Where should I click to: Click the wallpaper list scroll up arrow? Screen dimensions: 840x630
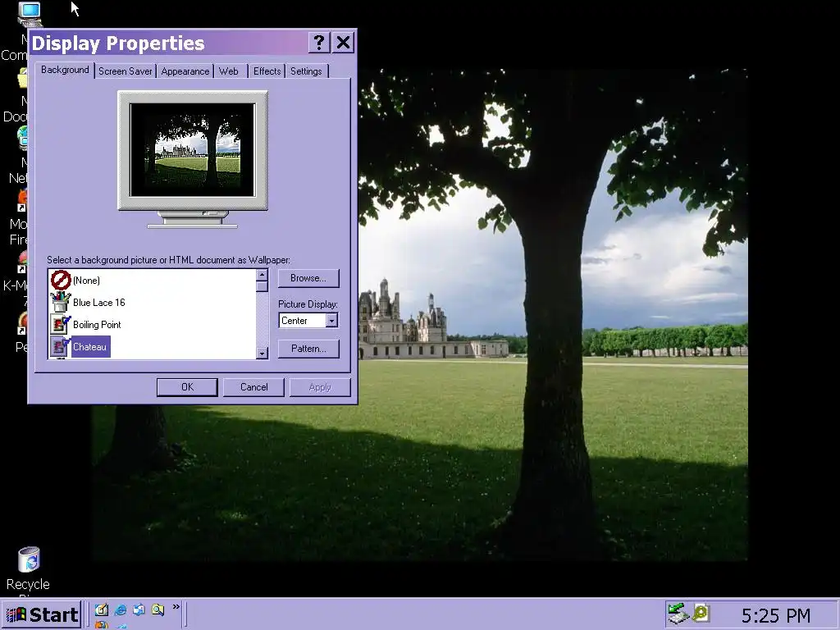pos(262,275)
